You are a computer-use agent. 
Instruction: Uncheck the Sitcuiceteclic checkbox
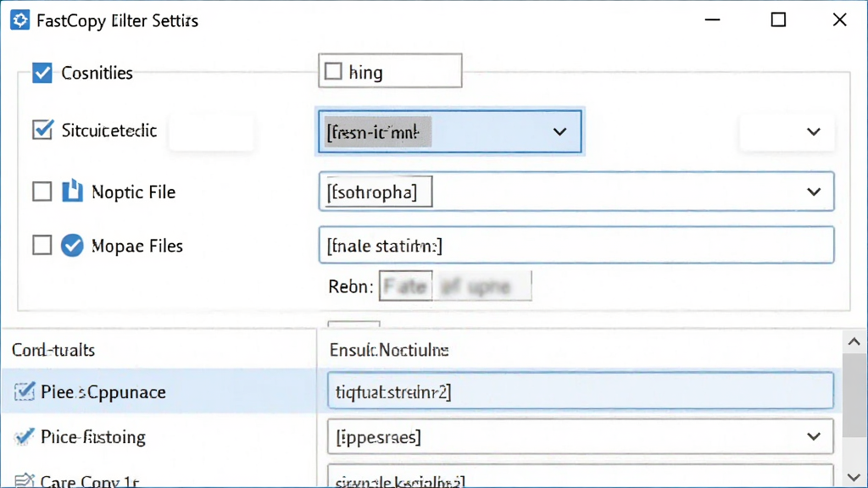(42, 130)
